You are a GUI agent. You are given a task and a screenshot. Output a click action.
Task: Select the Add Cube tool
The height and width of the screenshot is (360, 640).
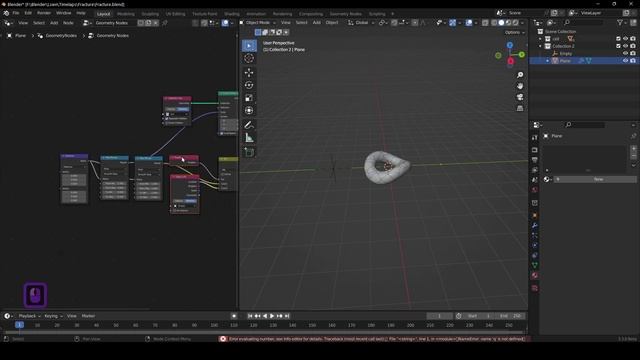[x=249, y=152]
